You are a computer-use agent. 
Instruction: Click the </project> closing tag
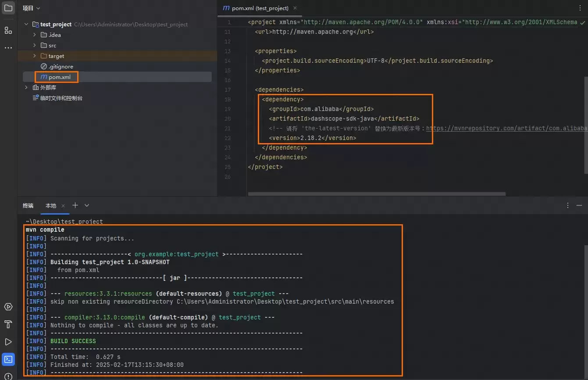[265, 167]
